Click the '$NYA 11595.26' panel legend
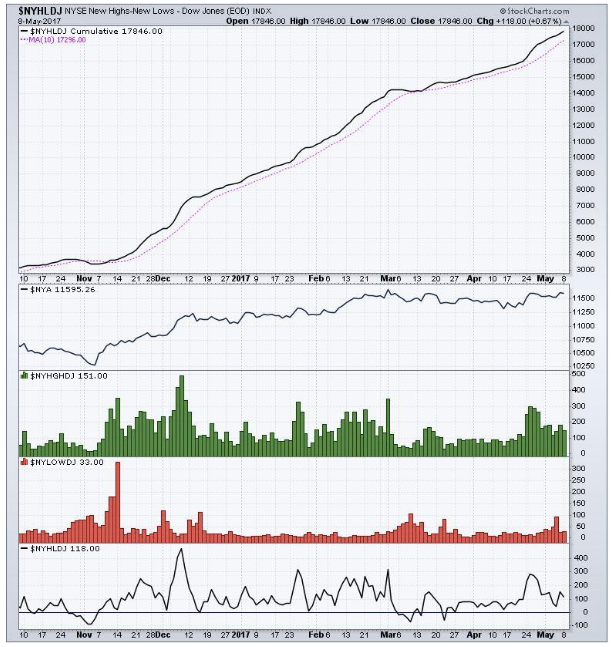Viewport: 612px width, 647px height. 58,289
